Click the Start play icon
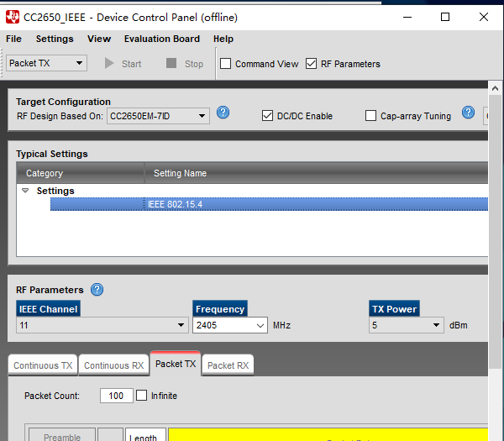Viewport: 504px width, 441px height. [109, 63]
